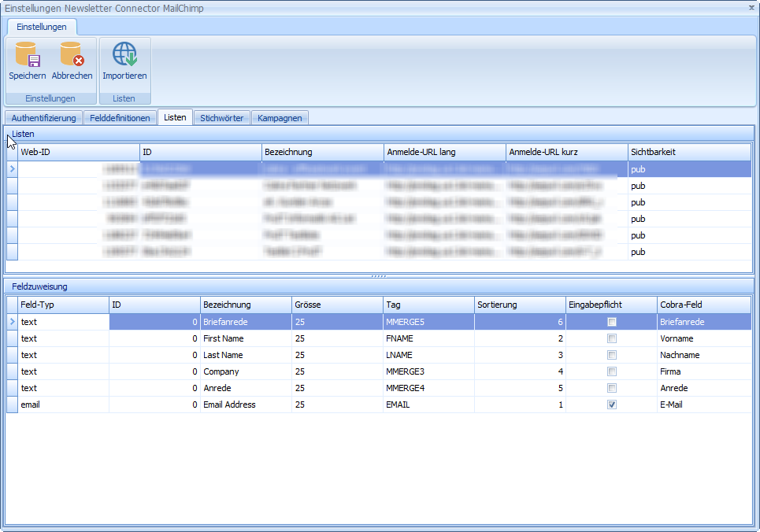Click the MMERGE4 tag cell
760x532 pixels.
click(x=428, y=388)
